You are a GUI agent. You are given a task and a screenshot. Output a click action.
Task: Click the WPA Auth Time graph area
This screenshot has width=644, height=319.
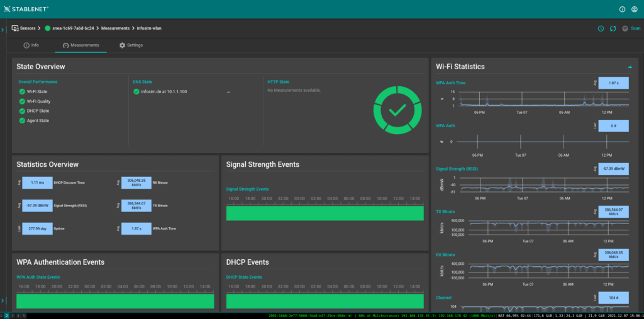pyautogui.click(x=544, y=99)
